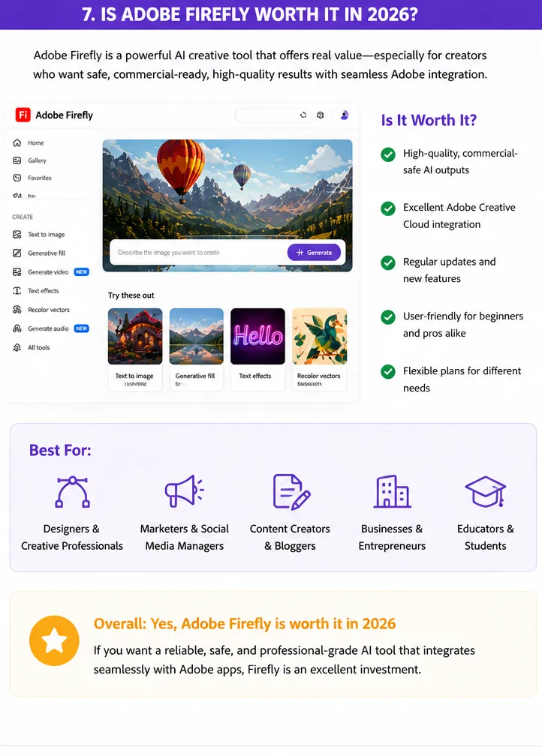542x756 pixels.
Task: Click the 7. Is Adobe Firefly Worth It title
Action: [x=249, y=14]
